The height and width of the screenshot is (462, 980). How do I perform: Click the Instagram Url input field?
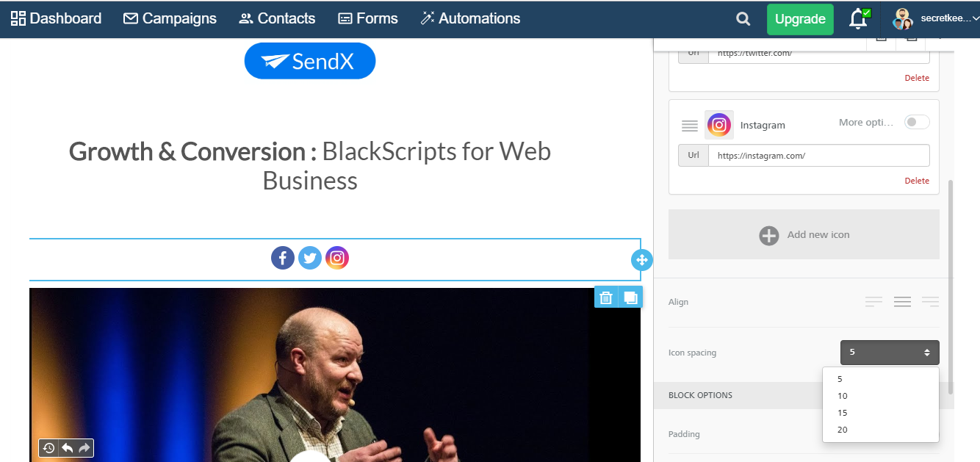818,156
